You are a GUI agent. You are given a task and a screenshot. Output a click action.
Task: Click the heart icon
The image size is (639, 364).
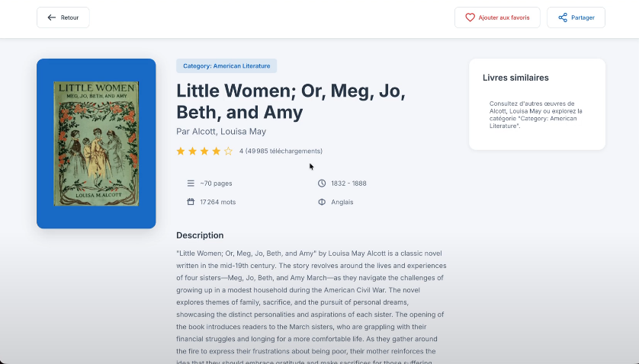pyautogui.click(x=470, y=18)
